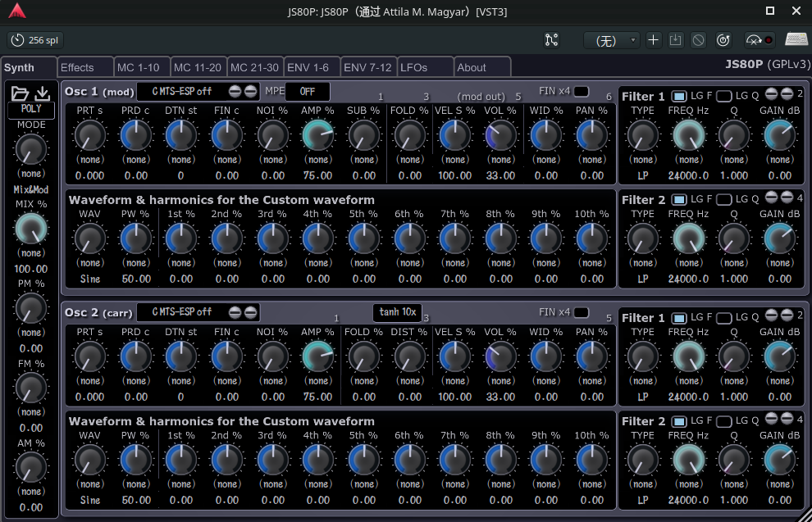
Task: Click the POLY mode button
Action: coord(31,109)
